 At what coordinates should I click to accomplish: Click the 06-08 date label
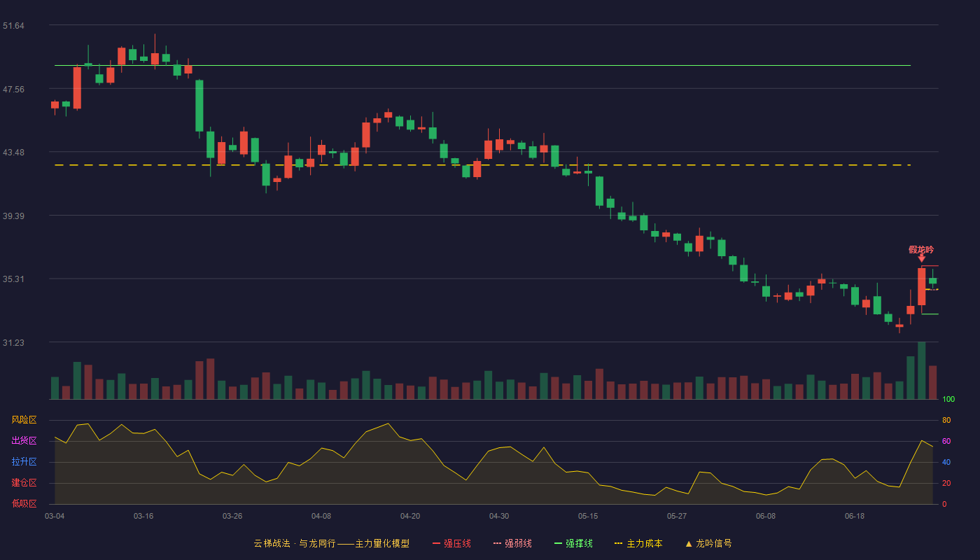(x=766, y=516)
